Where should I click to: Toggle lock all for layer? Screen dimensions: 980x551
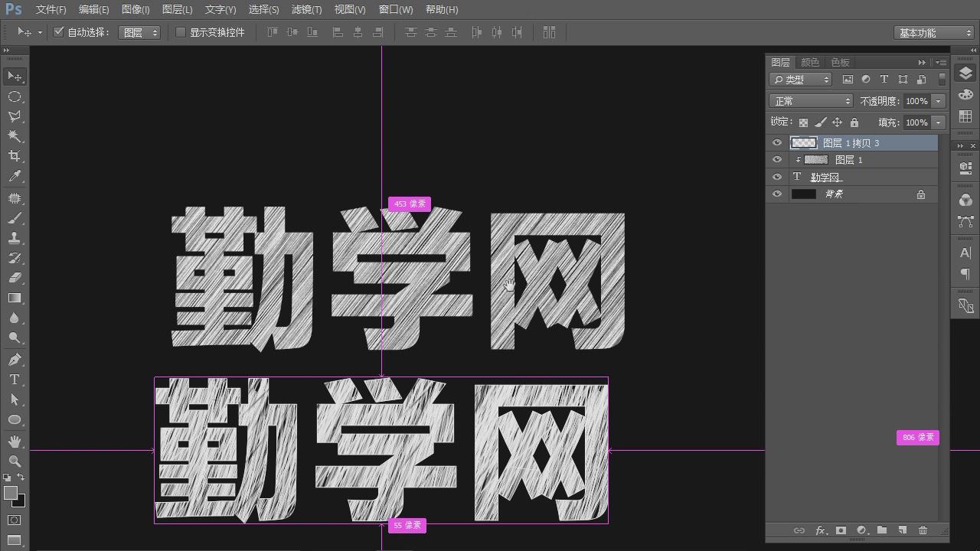coord(854,122)
